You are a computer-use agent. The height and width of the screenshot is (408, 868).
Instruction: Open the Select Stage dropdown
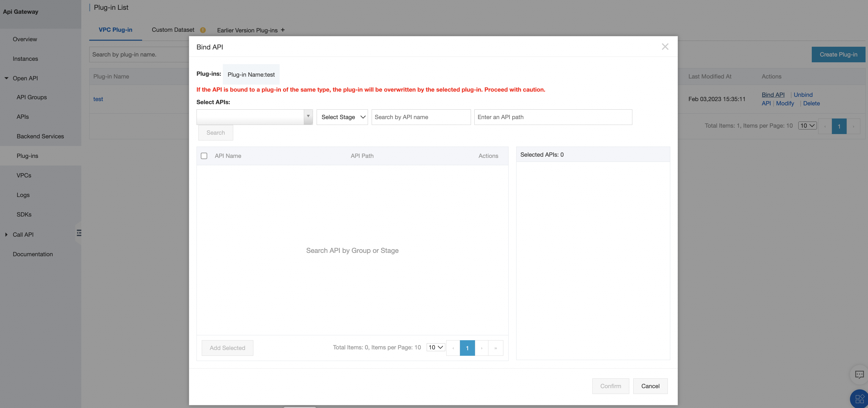(342, 117)
